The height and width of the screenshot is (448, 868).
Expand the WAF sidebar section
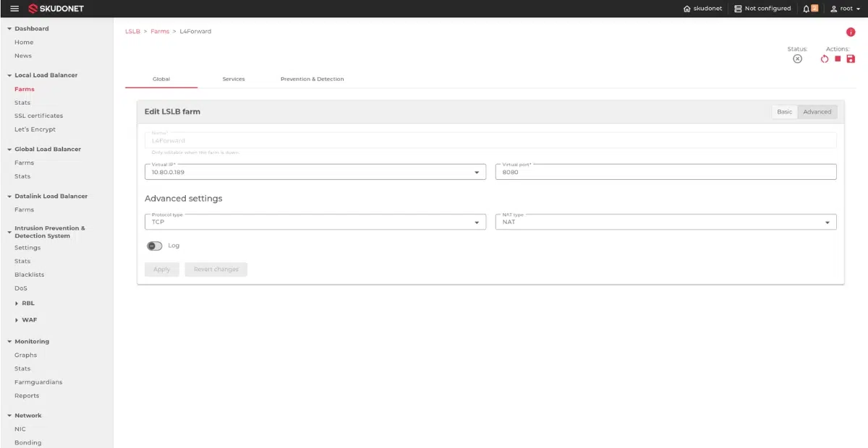pyautogui.click(x=29, y=319)
